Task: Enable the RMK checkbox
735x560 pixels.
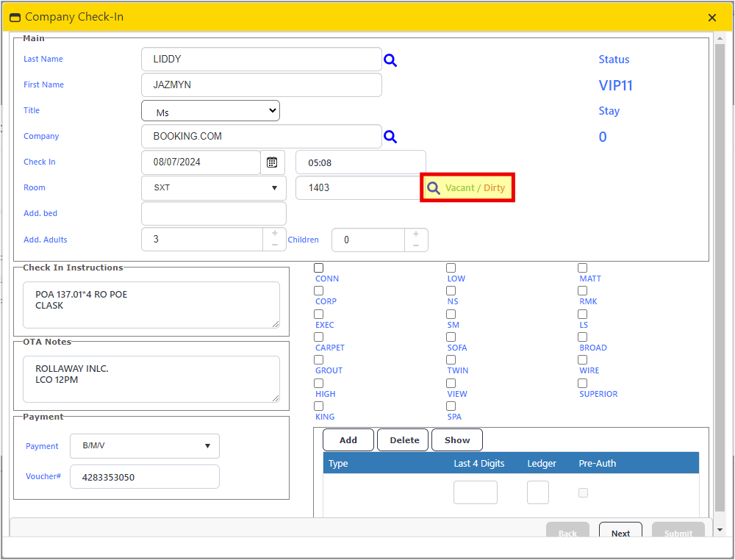Action: click(x=583, y=290)
